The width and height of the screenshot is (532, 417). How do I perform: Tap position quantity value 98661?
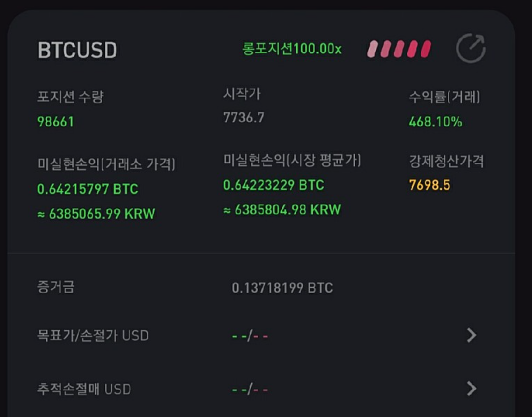tap(56, 122)
